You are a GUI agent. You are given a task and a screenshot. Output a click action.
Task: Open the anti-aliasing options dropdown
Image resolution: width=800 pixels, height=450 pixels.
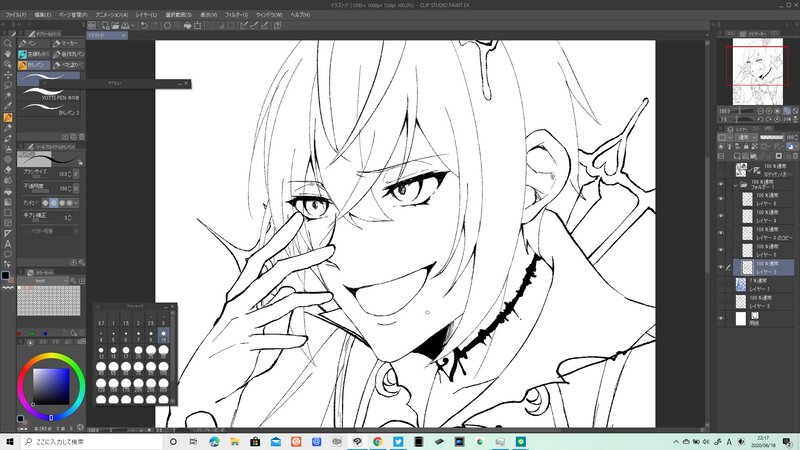pos(76,203)
